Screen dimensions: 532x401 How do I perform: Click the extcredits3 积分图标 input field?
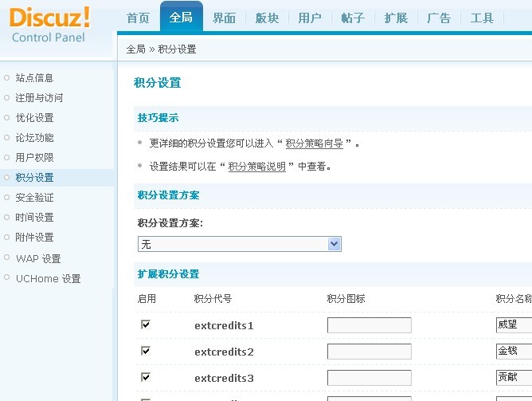tap(370, 378)
